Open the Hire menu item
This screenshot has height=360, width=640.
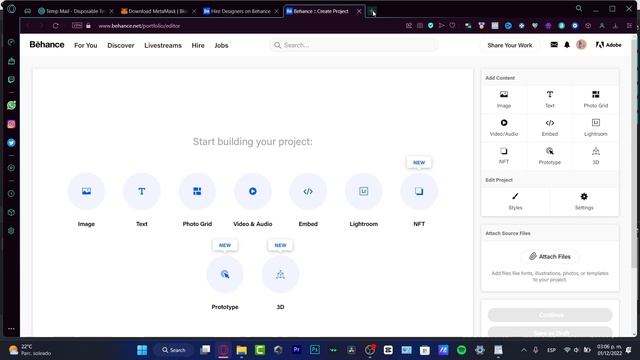pos(198,45)
